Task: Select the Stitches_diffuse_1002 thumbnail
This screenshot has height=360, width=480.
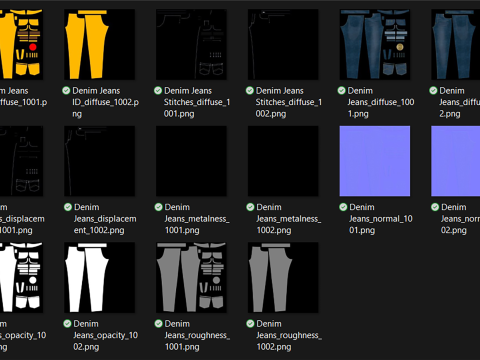Action: pyautogui.click(x=283, y=44)
